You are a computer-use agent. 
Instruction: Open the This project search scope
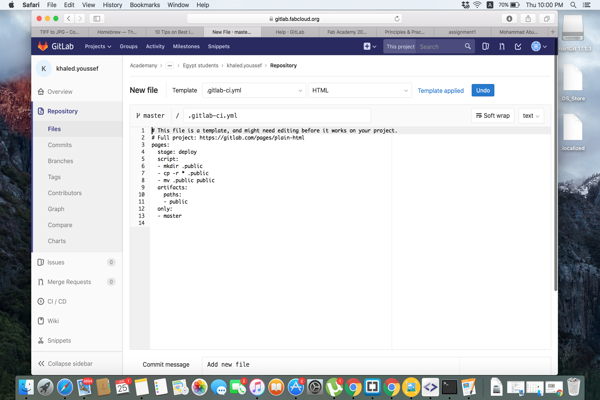(400, 46)
